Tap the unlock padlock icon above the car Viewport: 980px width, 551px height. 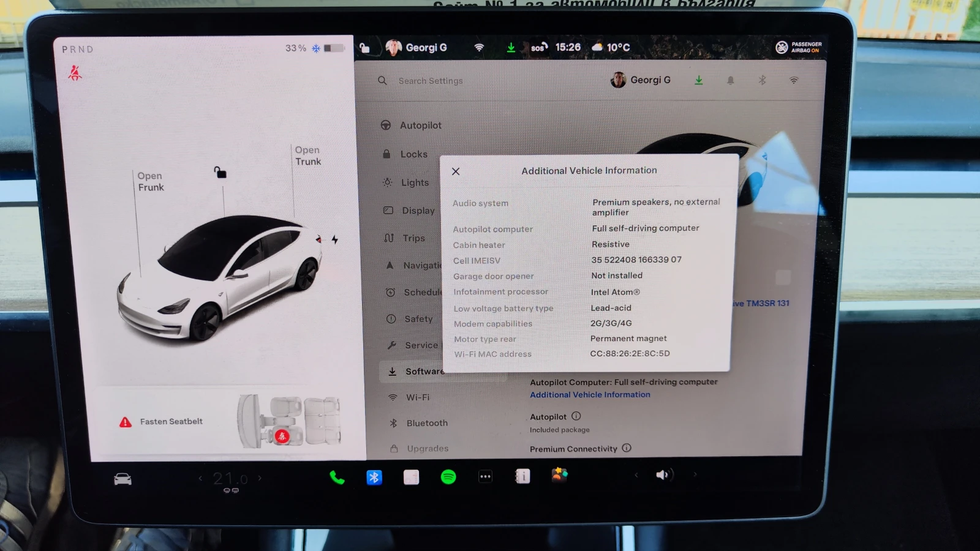coord(220,173)
